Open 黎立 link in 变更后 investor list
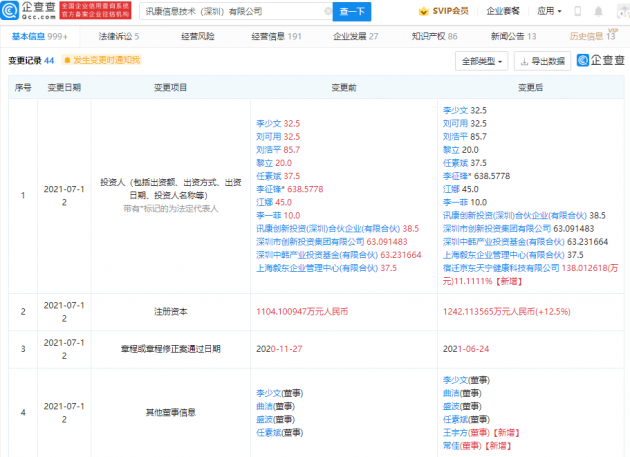Viewport: 630px width, 457px height. click(x=451, y=150)
